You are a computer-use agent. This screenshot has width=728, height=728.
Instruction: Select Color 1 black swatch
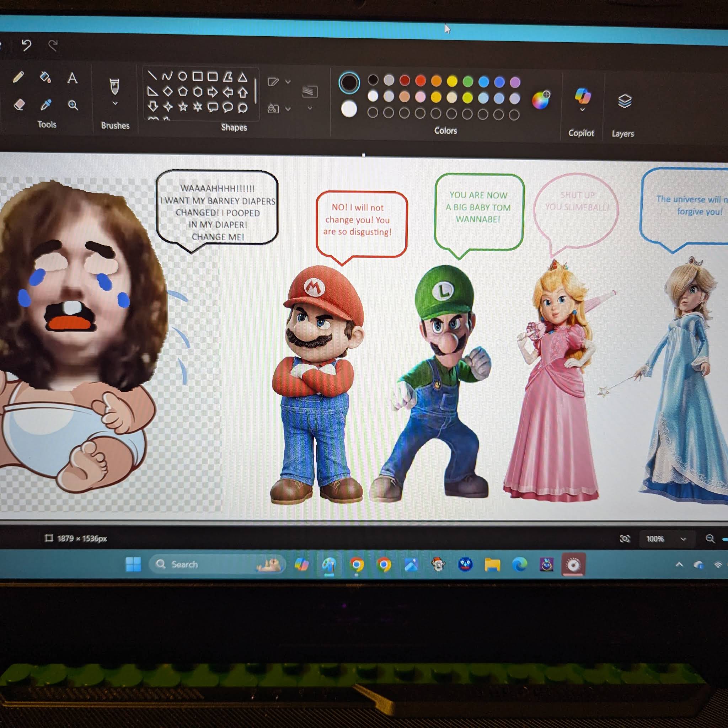click(x=349, y=82)
